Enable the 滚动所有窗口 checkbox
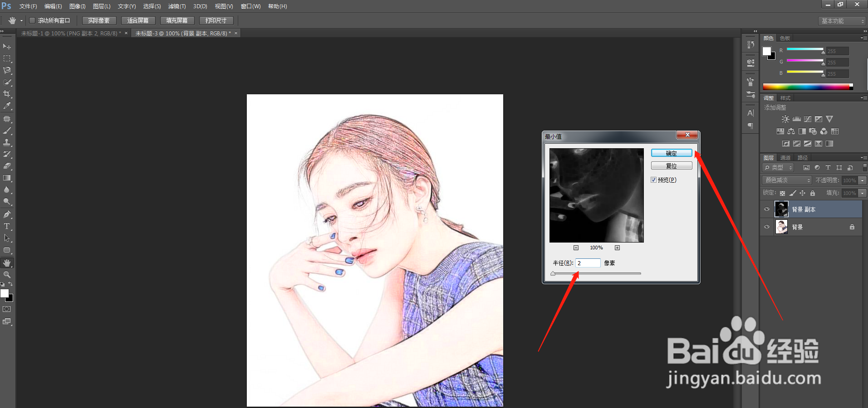Viewport: 868px width, 408px height. tap(32, 20)
